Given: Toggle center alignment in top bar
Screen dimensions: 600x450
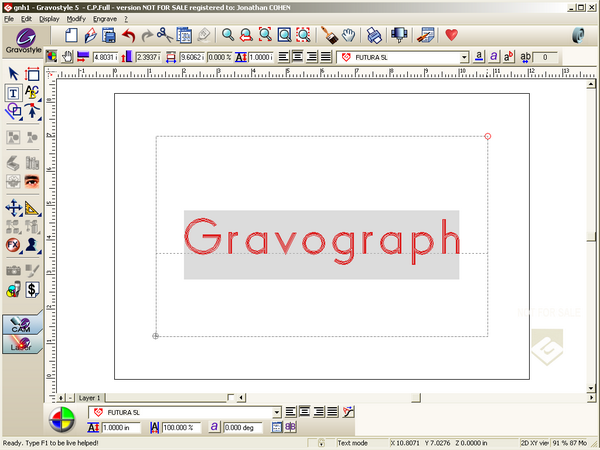Looking at the screenshot, I should [298, 57].
